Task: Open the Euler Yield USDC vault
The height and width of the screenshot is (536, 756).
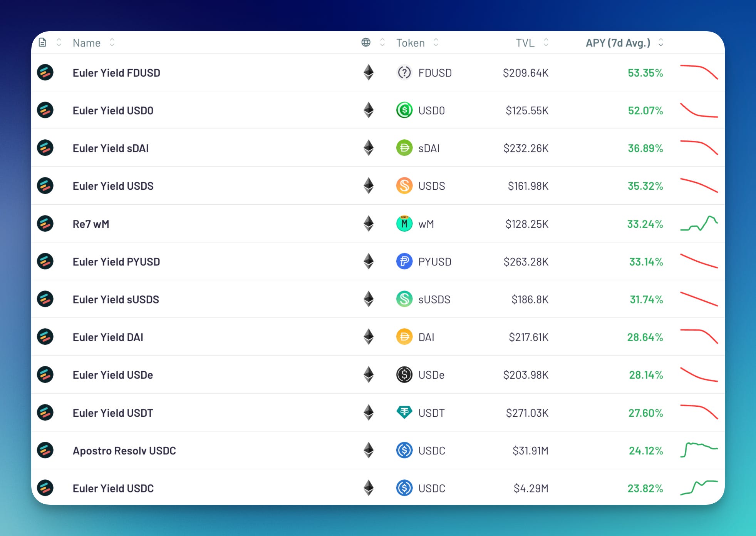Action: click(x=113, y=488)
